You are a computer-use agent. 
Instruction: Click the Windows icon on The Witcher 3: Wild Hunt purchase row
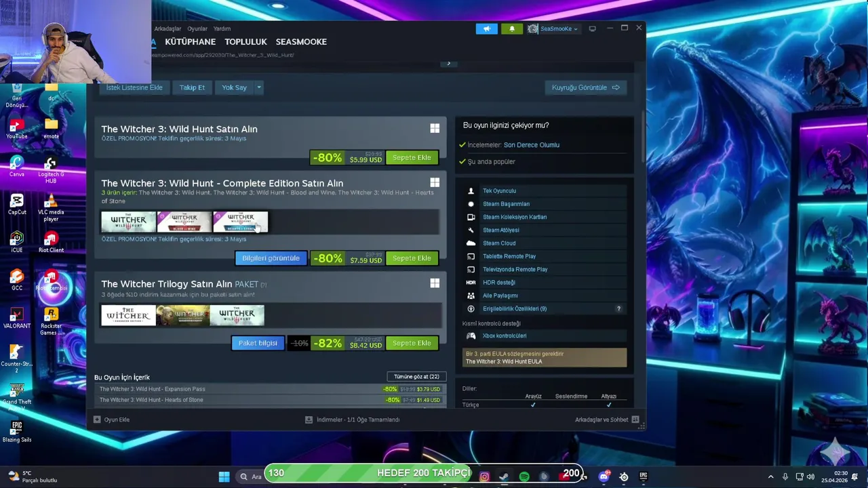[x=435, y=128]
